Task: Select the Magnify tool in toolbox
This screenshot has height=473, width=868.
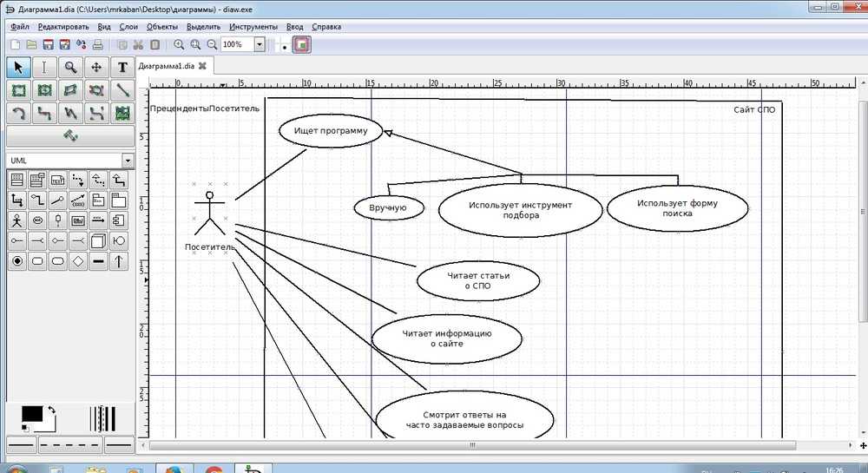Action: tap(70, 67)
